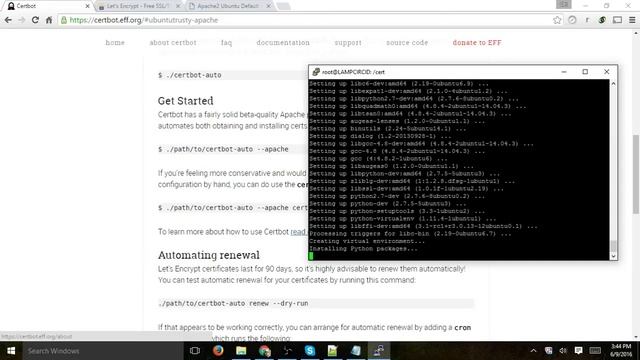Viewport: 640px width, 360px height.
Task: Click the green shield extension icon
Action: tap(602, 20)
